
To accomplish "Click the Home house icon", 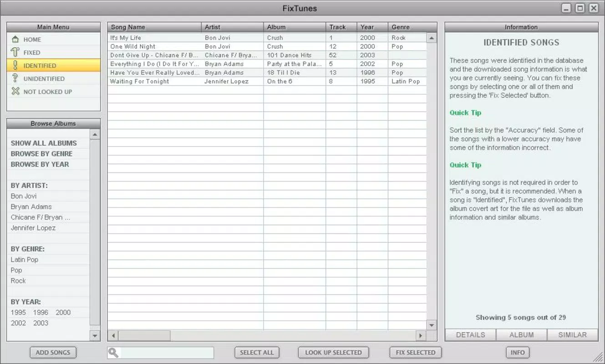I will pos(15,40).
